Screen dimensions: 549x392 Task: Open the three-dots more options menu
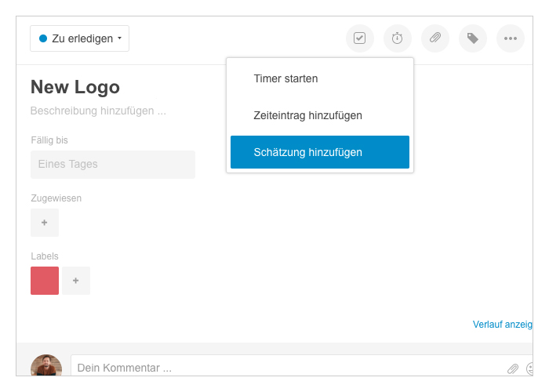[x=511, y=38]
